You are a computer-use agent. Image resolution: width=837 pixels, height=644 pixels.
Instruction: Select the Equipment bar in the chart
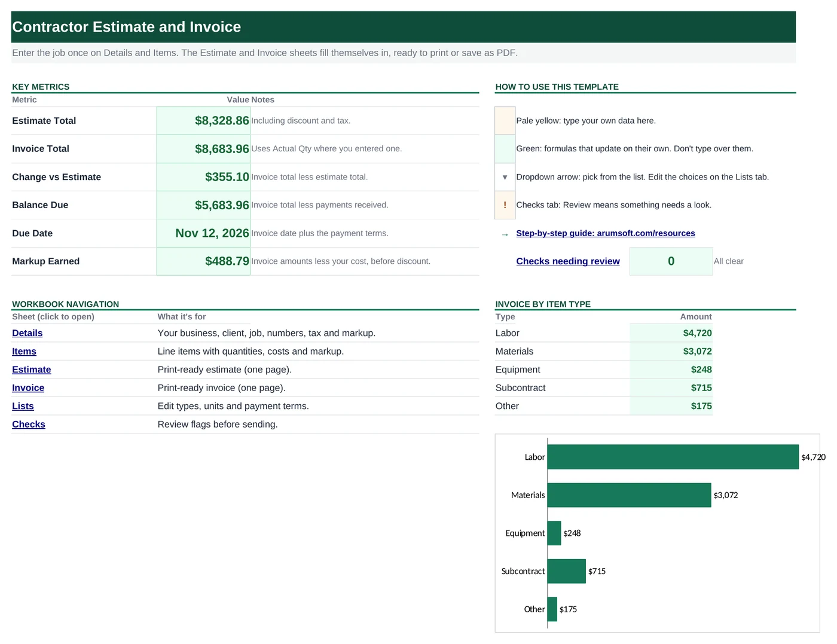(554, 533)
